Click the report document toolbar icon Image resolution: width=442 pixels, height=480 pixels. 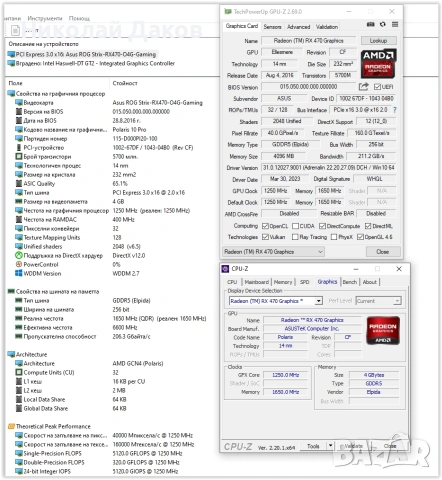pyautogui.click(x=15, y=31)
